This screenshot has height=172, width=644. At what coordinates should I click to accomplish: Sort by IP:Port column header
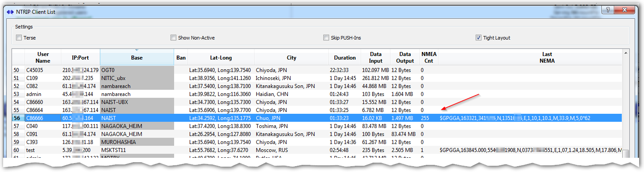[81, 57]
